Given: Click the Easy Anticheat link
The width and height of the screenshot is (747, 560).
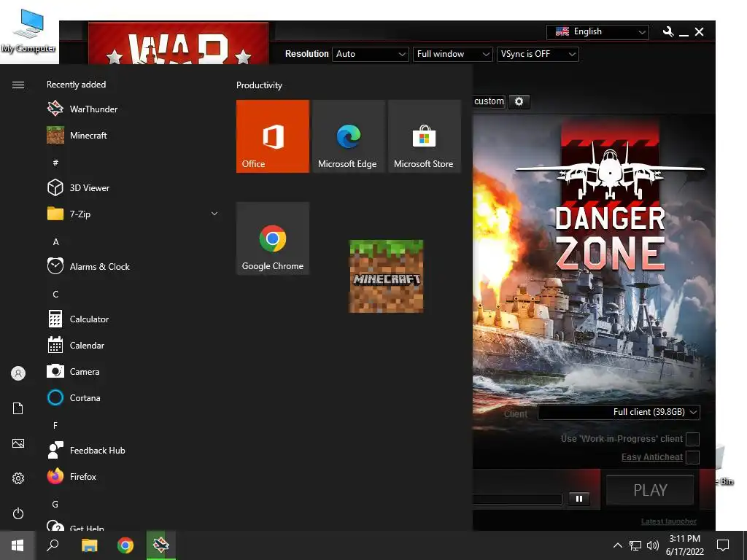Looking at the screenshot, I should coord(651,457).
